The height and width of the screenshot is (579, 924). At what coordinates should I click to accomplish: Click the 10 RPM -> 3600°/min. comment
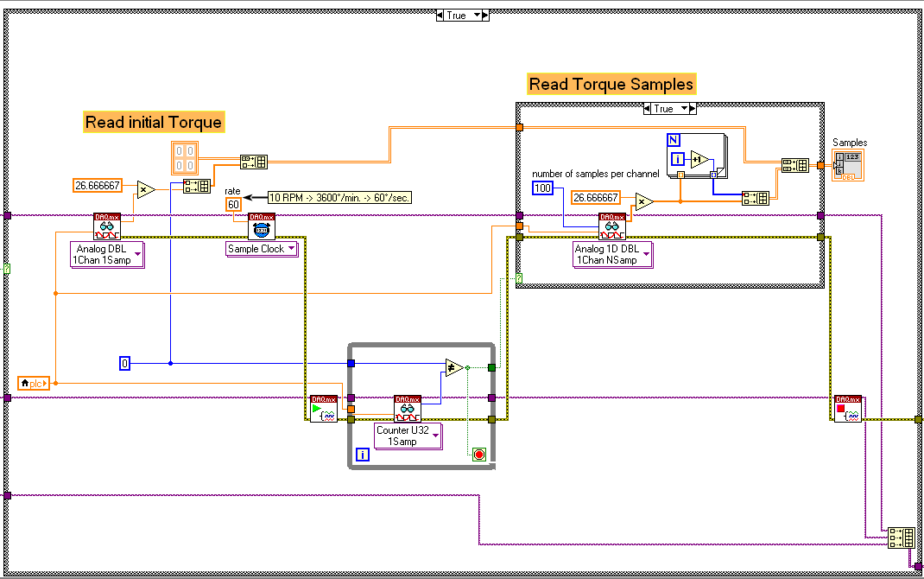pos(339,198)
